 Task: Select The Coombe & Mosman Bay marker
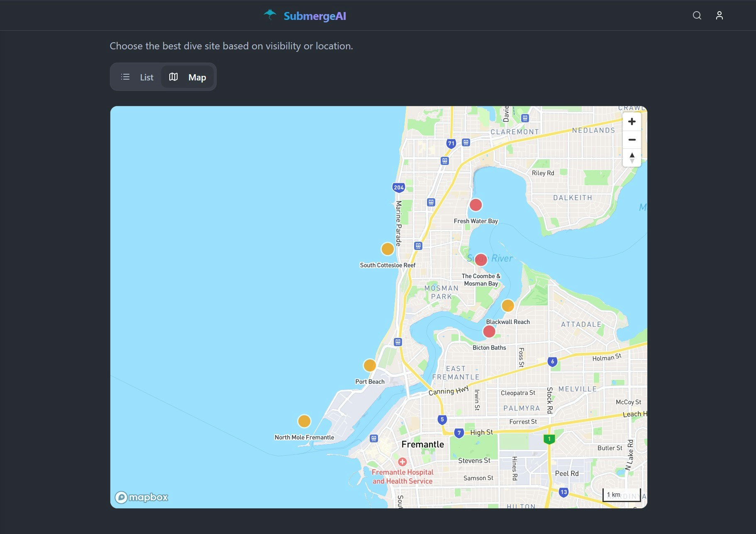tap(481, 260)
